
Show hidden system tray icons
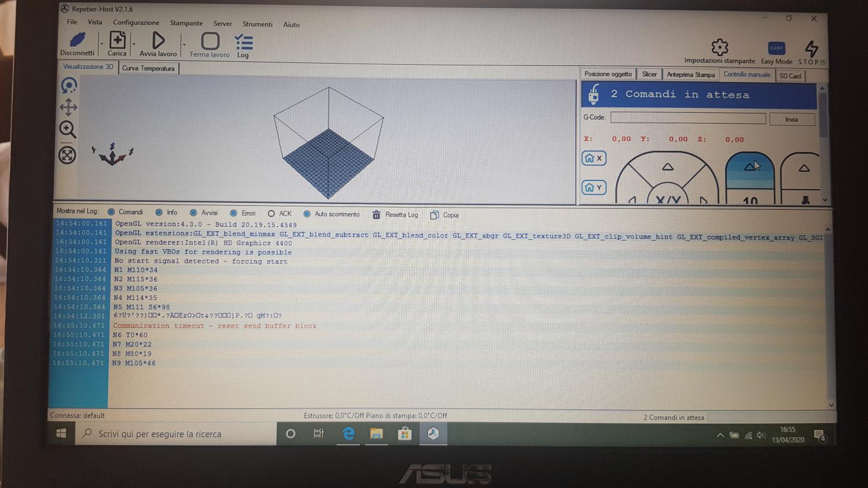point(720,435)
